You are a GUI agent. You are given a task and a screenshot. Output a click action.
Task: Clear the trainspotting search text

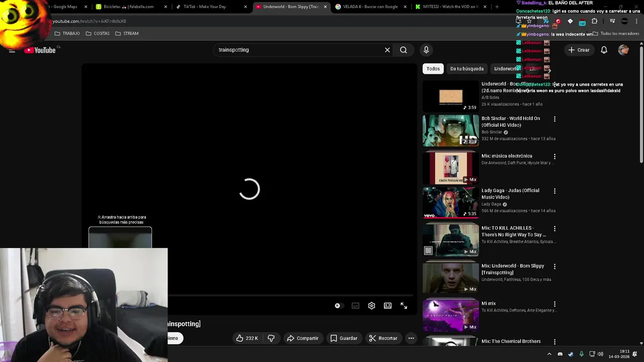click(387, 50)
